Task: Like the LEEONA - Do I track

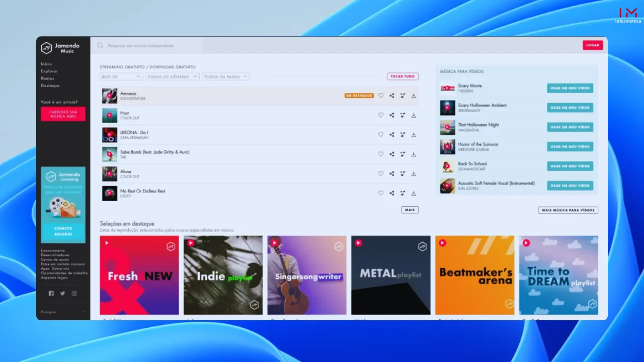Action: pyautogui.click(x=381, y=135)
